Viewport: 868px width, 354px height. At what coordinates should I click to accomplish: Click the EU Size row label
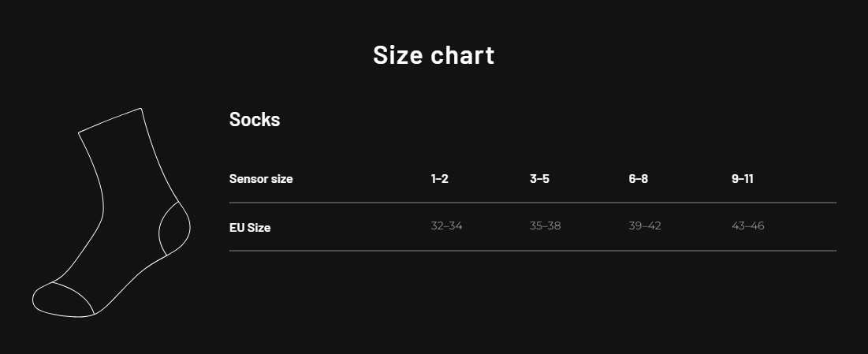[250, 228]
